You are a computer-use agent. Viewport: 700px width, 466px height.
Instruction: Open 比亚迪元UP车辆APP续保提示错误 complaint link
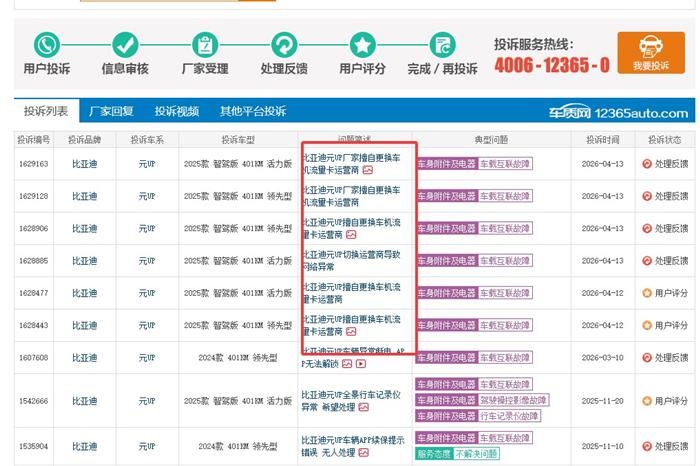tap(353, 446)
